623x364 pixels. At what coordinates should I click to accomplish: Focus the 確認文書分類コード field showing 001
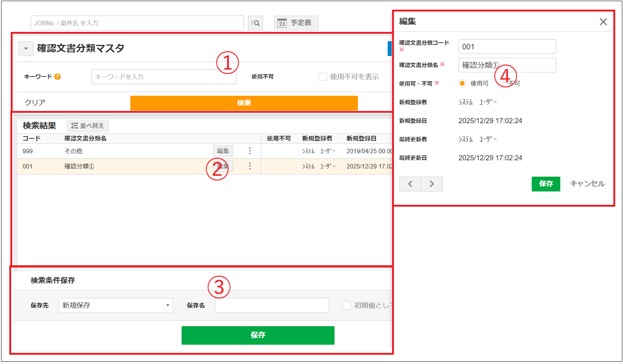pyautogui.click(x=507, y=47)
